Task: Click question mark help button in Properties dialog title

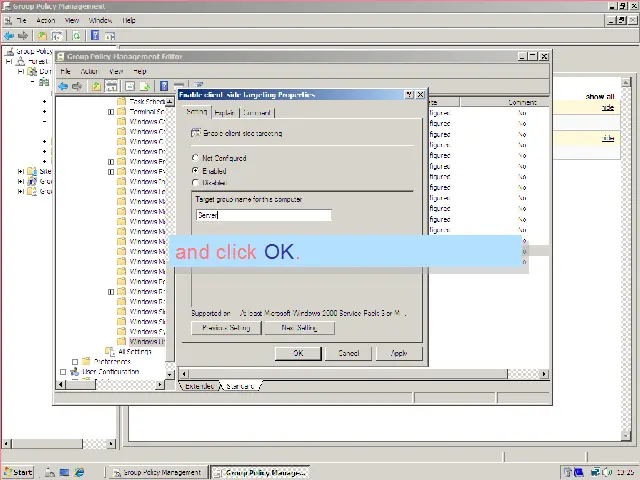Action: [x=409, y=95]
